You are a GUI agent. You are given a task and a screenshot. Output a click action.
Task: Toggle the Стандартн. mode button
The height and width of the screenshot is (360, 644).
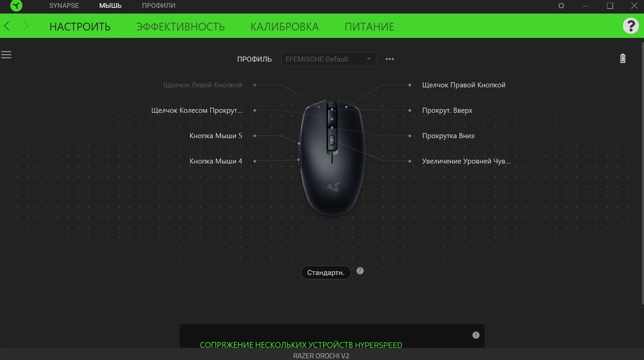coord(326,273)
